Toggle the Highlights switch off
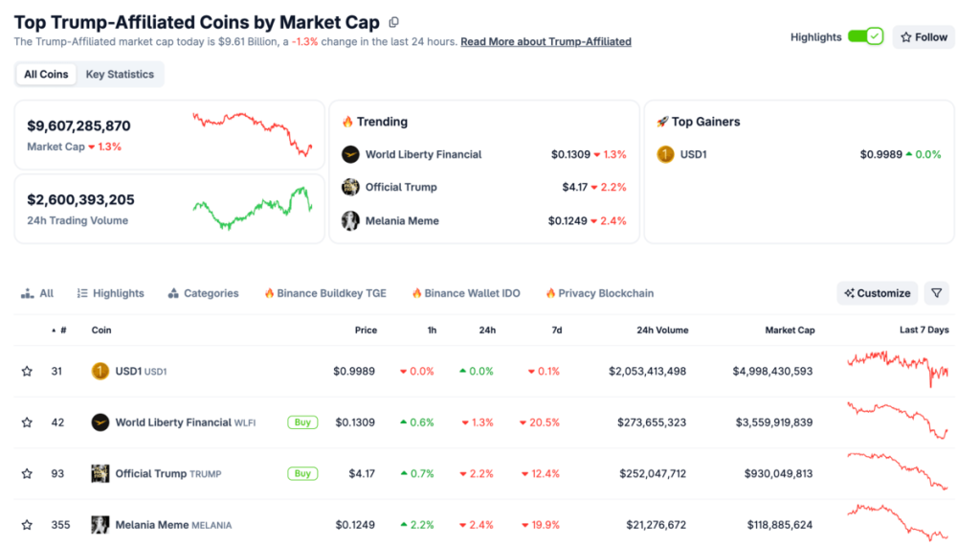The width and height of the screenshot is (980, 546). pos(865,37)
